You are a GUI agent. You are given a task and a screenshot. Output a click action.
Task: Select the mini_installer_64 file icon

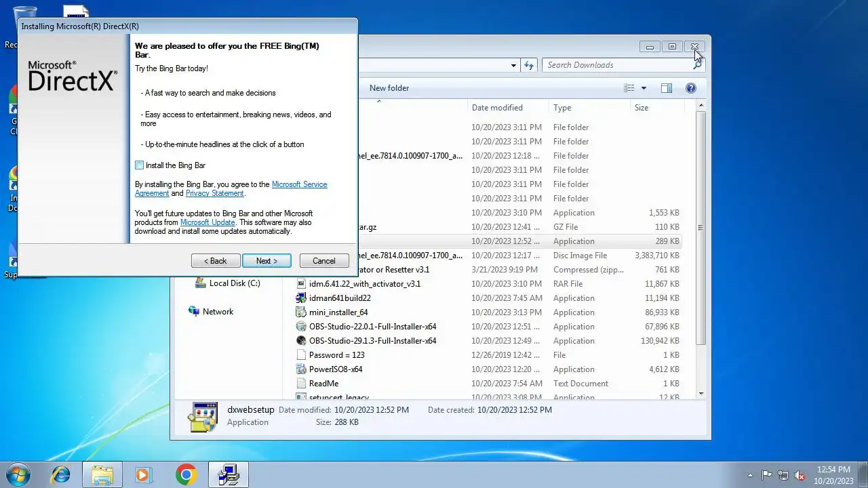[x=302, y=312]
